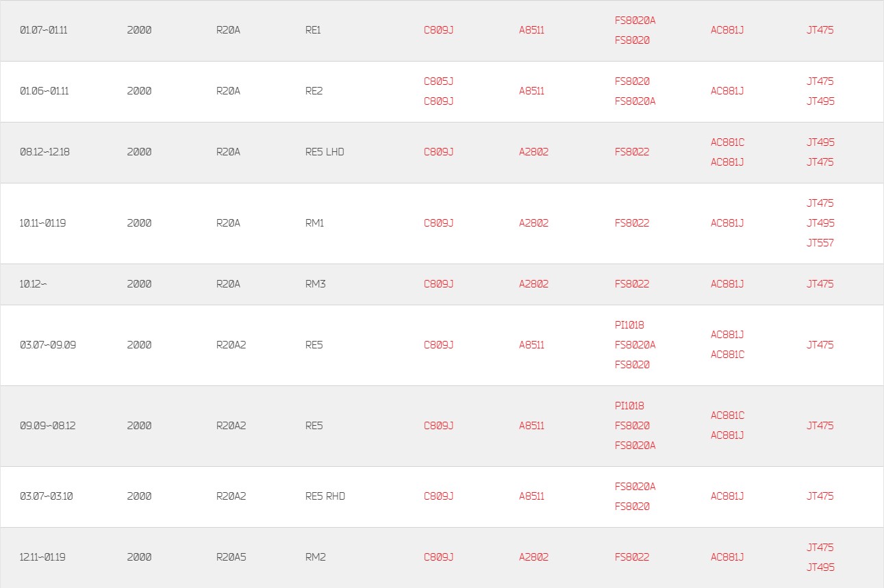Select FS8020 in RE5 RHD row
884x588 pixels.
click(x=632, y=507)
